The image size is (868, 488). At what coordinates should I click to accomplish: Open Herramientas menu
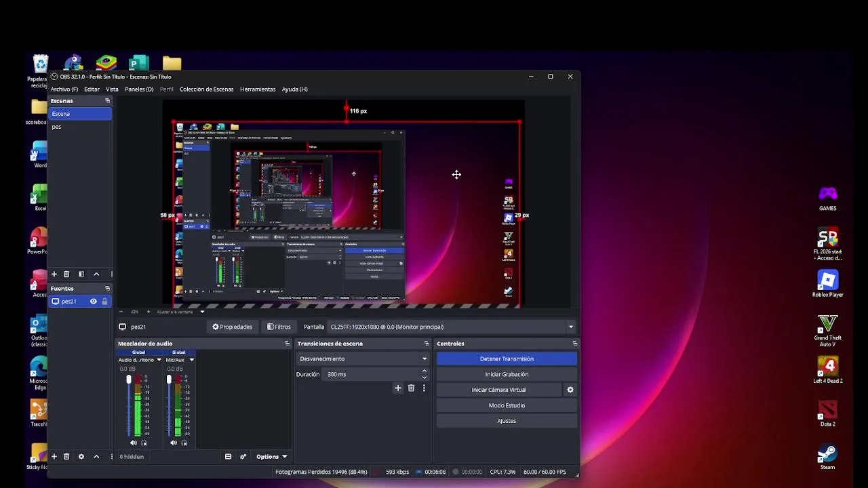coord(258,89)
